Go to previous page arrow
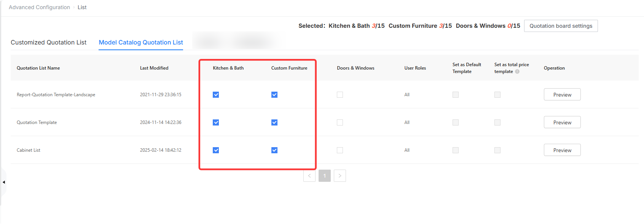 (x=309, y=176)
